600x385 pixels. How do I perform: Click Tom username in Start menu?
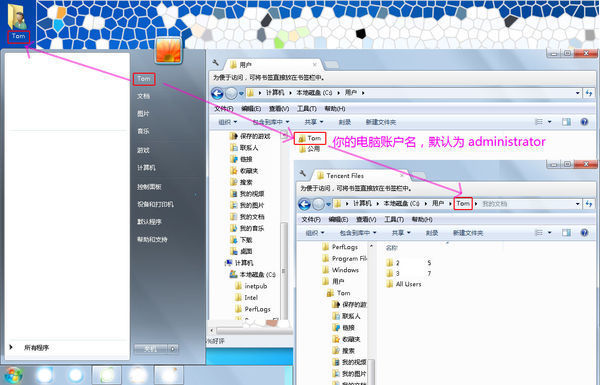144,79
